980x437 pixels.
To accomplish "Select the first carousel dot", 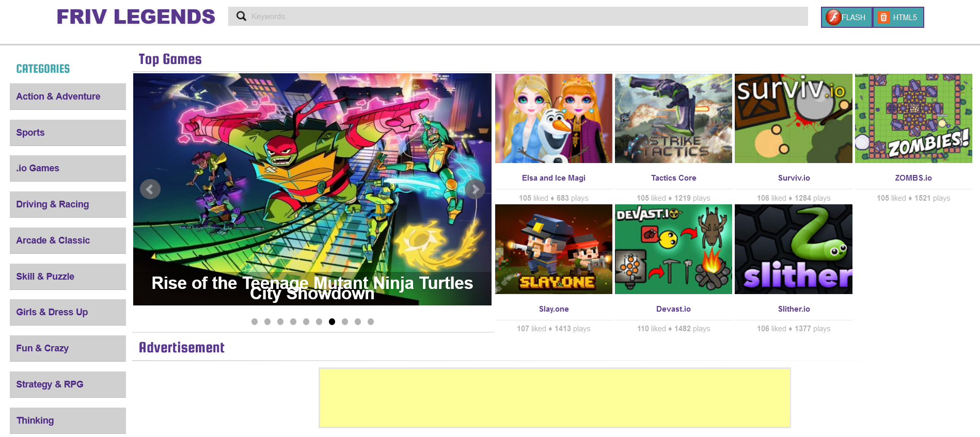I will 255,321.
